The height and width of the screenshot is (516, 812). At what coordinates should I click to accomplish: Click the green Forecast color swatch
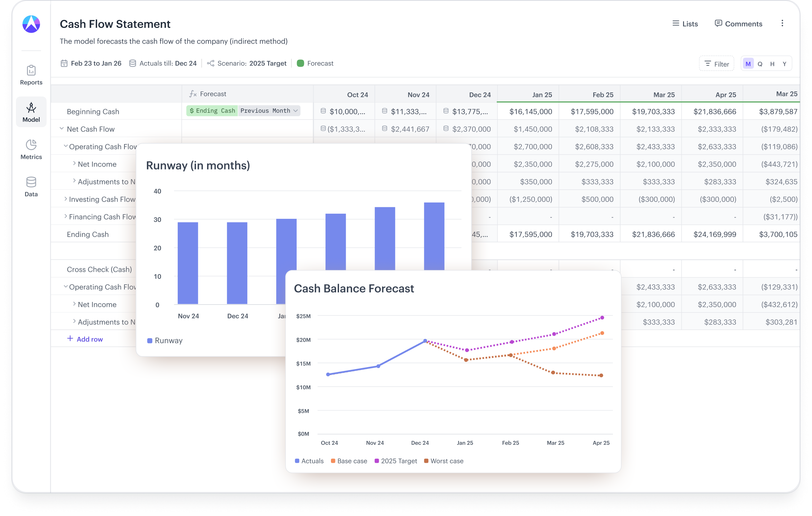tap(300, 63)
